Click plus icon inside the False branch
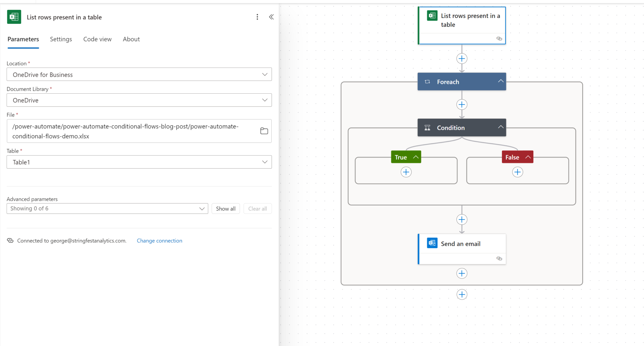Screen dimensions: 644x346 517,172
